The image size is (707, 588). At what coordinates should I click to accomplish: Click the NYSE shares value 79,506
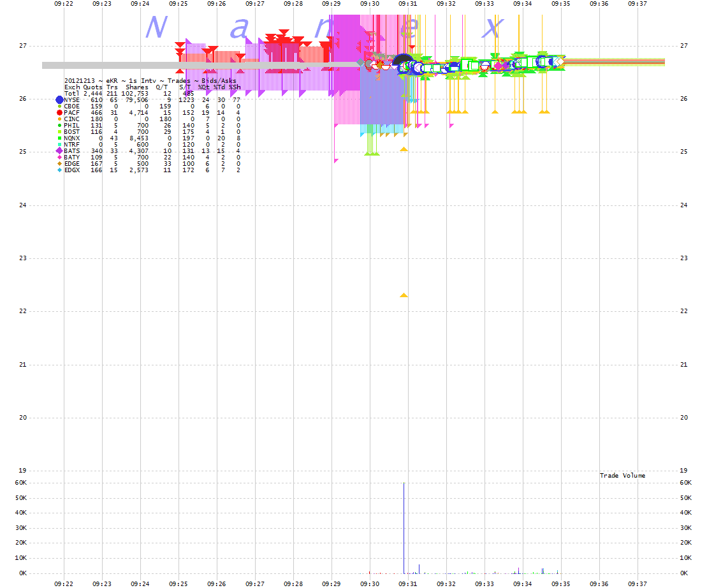pyautogui.click(x=136, y=100)
